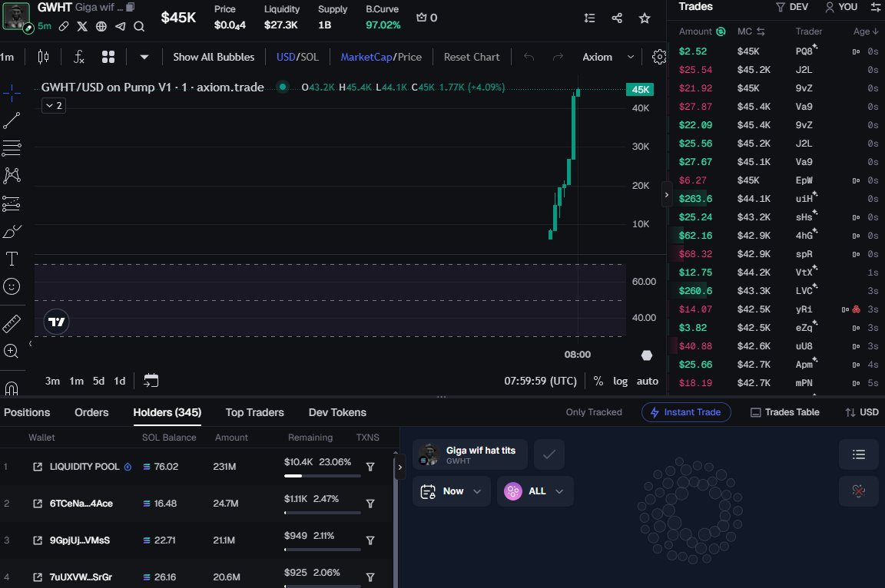Switch to the Top Traders tab
Viewport: 885px width, 588px height.
click(254, 412)
